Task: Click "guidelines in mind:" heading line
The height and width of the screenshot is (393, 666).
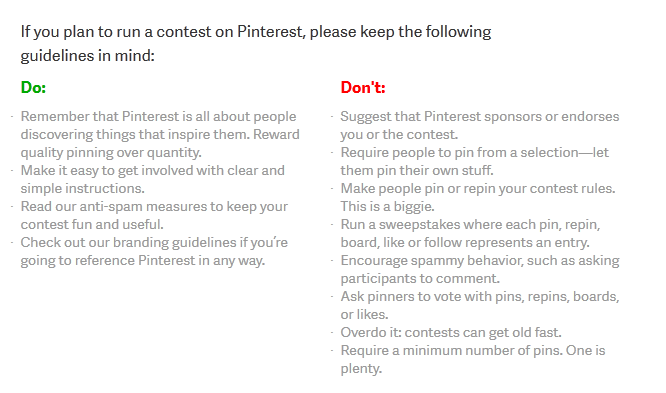Action: tap(87, 56)
